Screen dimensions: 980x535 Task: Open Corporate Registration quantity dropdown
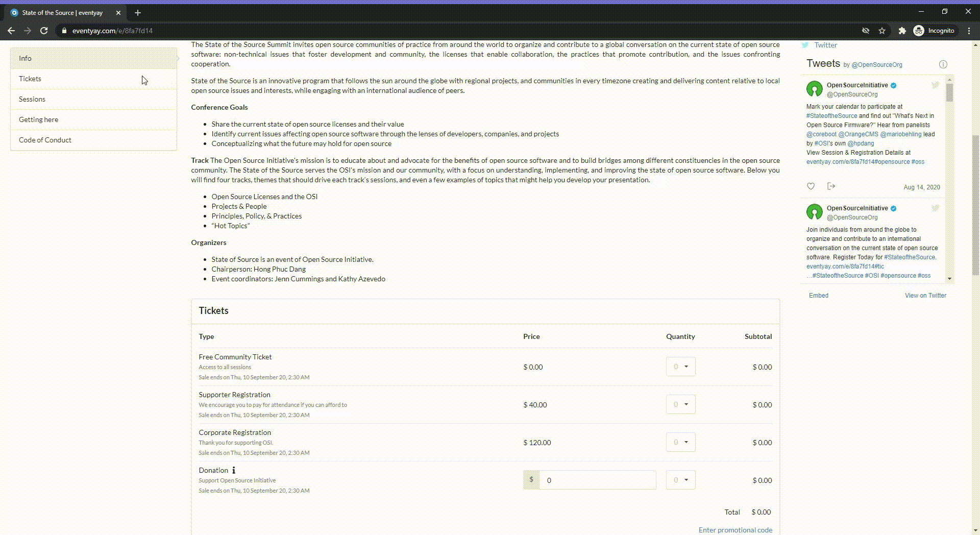pyautogui.click(x=680, y=442)
